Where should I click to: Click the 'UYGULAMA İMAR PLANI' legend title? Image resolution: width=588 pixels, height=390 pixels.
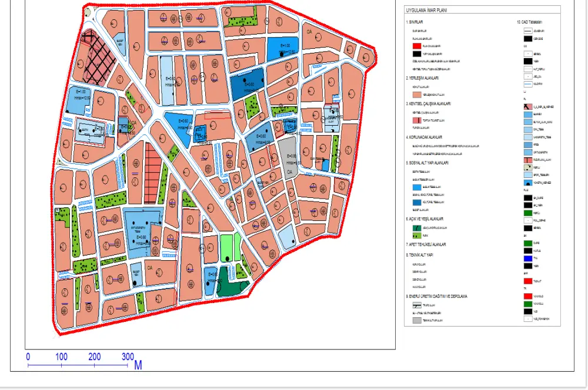[427, 11]
